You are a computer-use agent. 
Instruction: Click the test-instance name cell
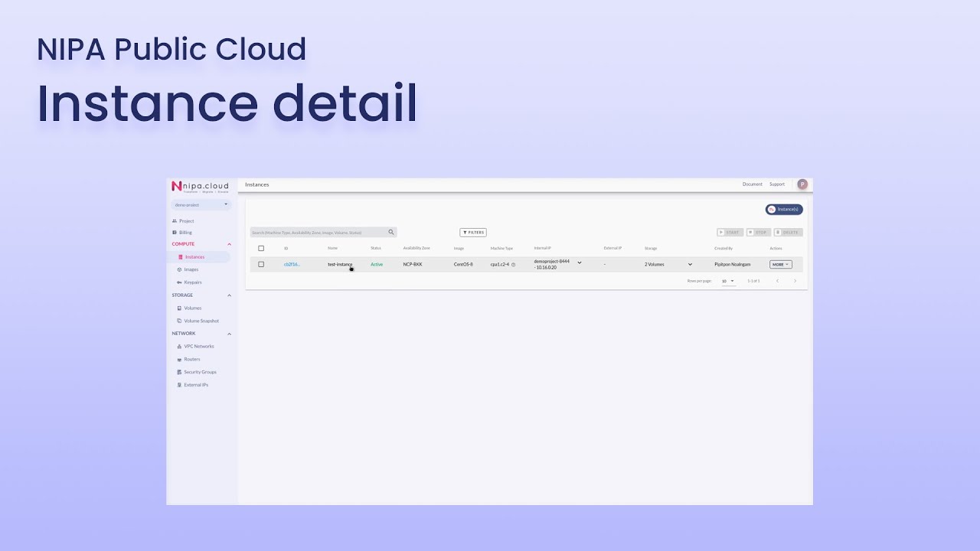pos(340,265)
